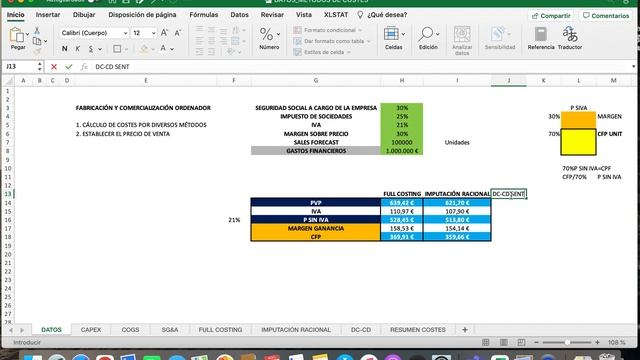Click the Copy icon

point(37,41)
